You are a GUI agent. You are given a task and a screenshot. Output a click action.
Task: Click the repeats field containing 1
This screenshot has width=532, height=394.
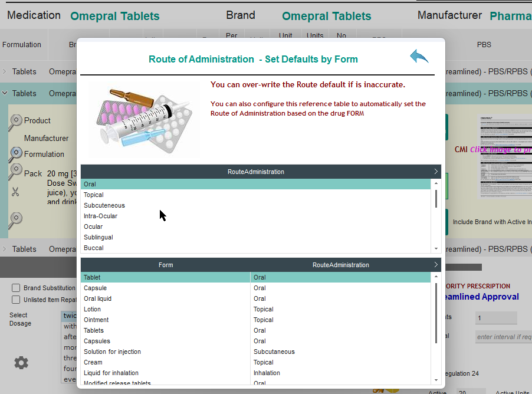[x=496, y=318]
